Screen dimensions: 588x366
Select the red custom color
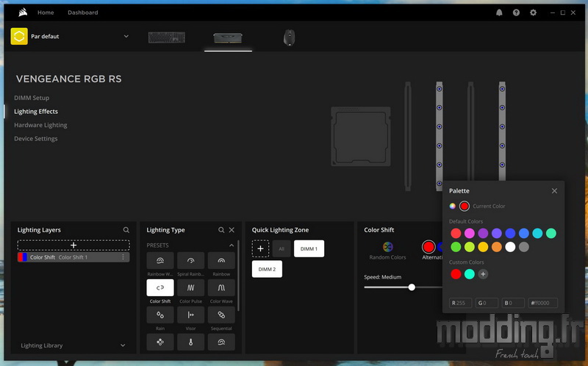pyautogui.click(x=456, y=274)
